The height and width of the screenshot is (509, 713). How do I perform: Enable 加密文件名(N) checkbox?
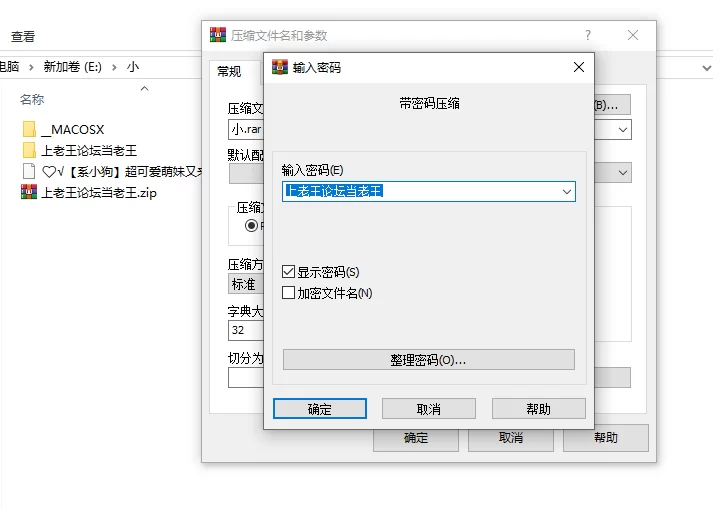click(x=288, y=292)
